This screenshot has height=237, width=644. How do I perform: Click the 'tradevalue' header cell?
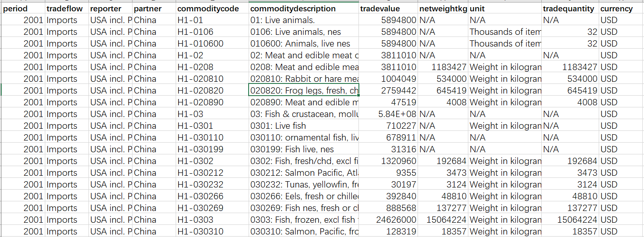coord(388,9)
